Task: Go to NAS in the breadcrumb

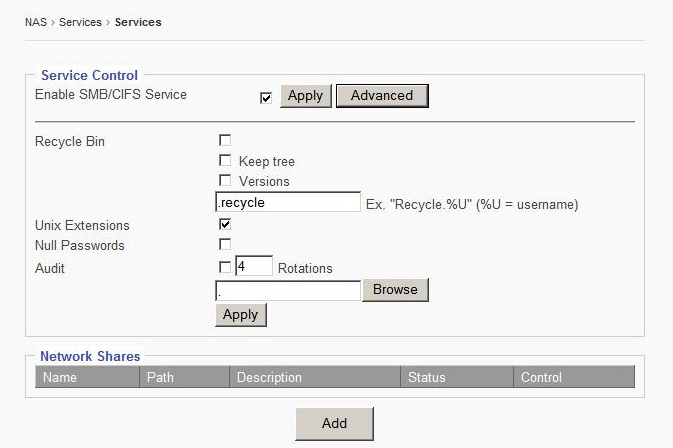Action: pyautogui.click(x=36, y=22)
